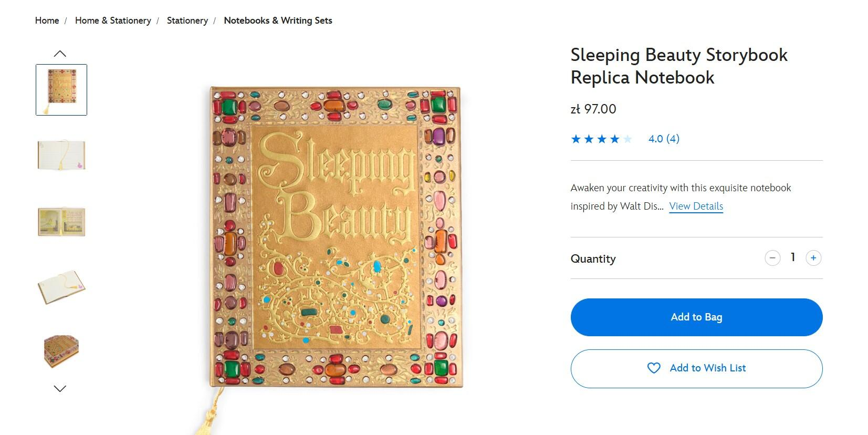Select the open lined pages thumbnail

[61, 156]
